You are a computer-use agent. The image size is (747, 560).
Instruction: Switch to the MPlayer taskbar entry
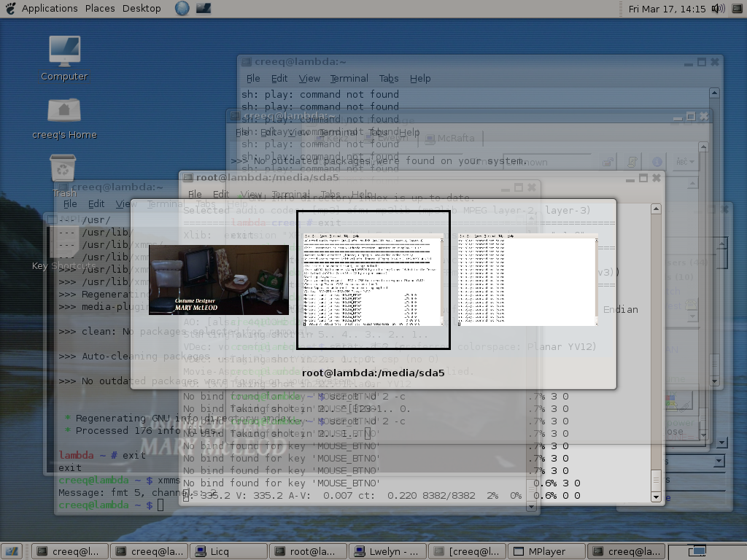tap(546, 551)
